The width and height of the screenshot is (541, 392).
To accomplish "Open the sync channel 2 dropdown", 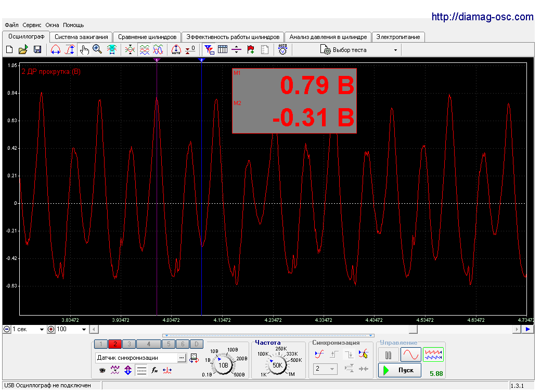I will (x=325, y=369).
